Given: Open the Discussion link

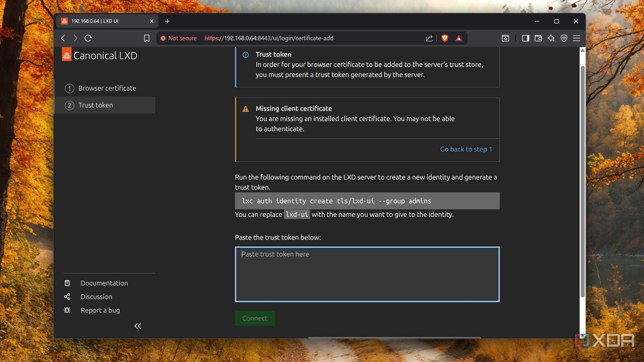Looking at the screenshot, I should coord(96,296).
